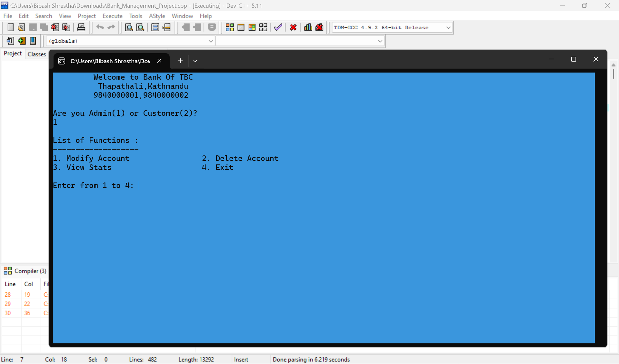The height and width of the screenshot is (364, 619).
Task: Click the Goto function icon
Action: click(x=155, y=27)
